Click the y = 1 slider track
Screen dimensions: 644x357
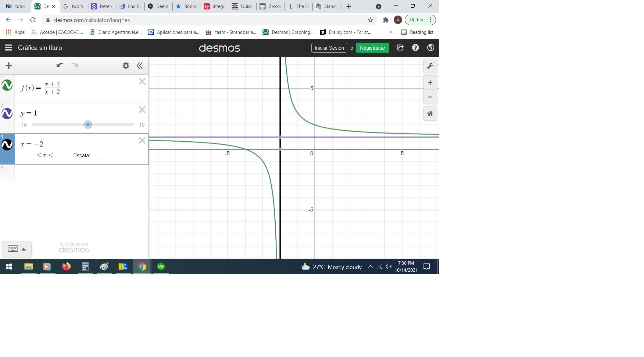point(116,125)
